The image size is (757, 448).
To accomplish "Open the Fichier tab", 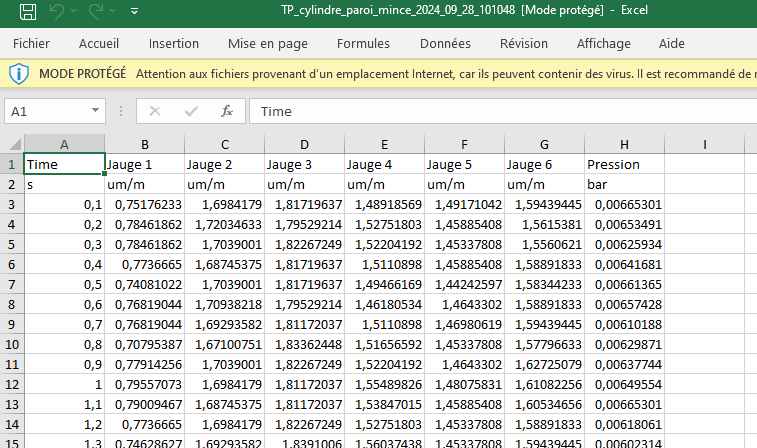I will pyautogui.click(x=32, y=44).
